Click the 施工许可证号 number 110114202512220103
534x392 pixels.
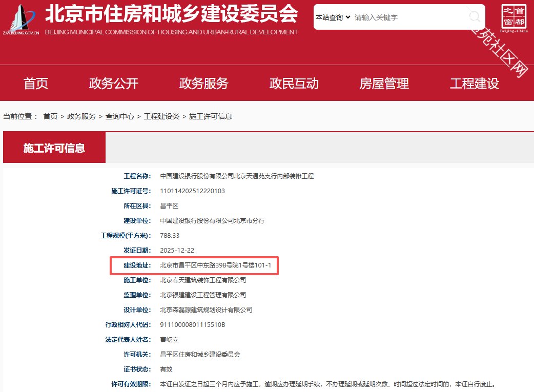pos(193,191)
